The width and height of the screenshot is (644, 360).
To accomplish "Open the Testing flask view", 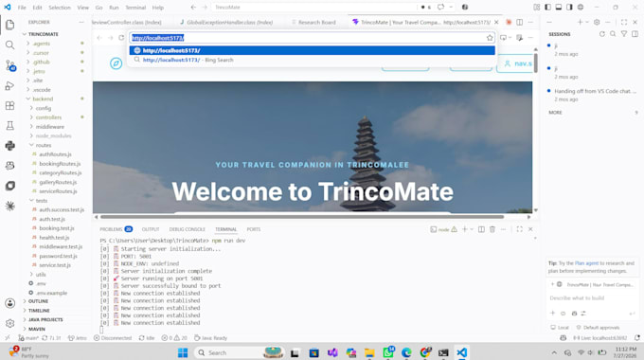I will tap(9, 126).
